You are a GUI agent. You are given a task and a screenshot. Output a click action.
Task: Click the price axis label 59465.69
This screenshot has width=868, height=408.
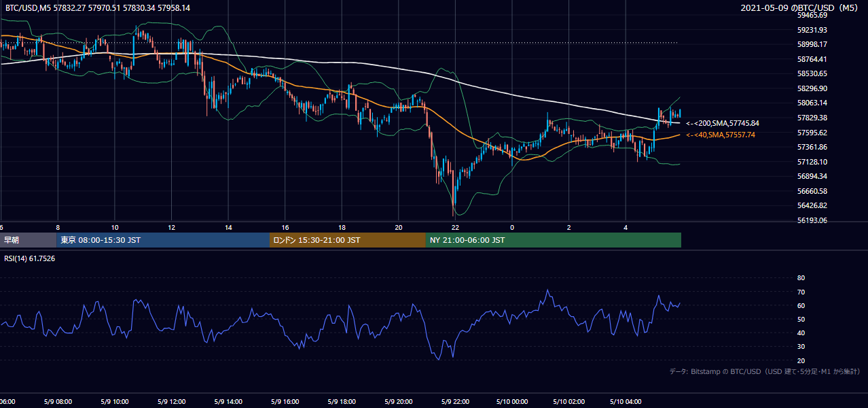pyautogui.click(x=812, y=15)
